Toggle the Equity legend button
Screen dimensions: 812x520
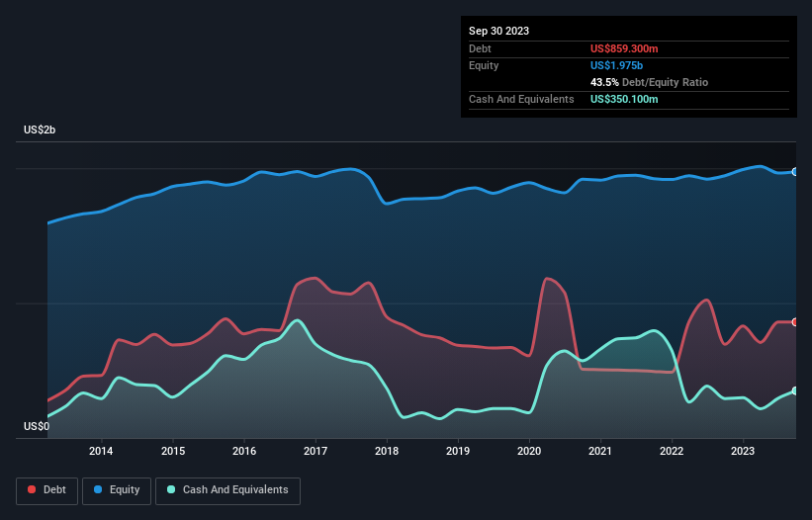[x=117, y=490]
